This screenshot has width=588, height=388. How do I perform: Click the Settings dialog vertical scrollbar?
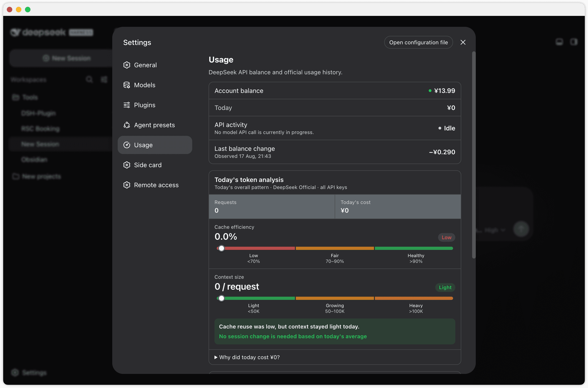tap(474, 155)
